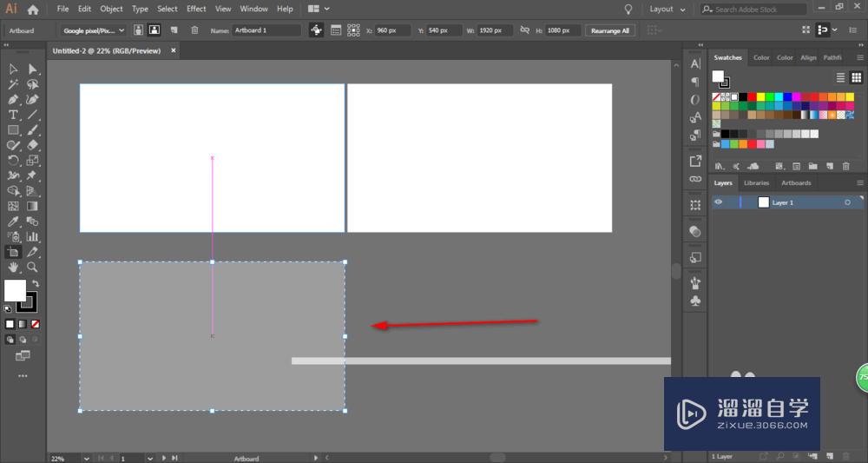This screenshot has height=463, width=868.
Task: Switch to the Align tab
Action: click(808, 57)
